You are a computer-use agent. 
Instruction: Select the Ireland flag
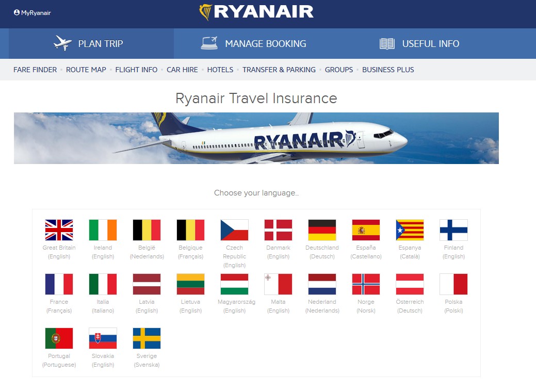(103, 230)
